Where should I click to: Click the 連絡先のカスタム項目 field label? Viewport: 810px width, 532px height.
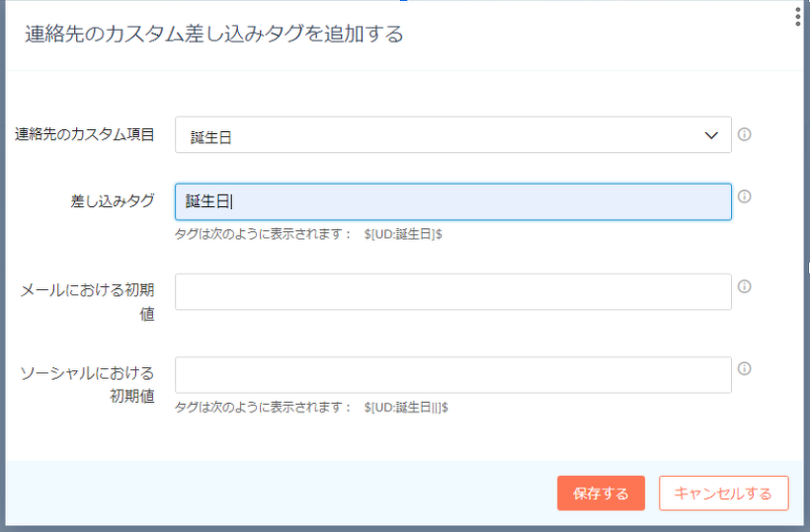(x=85, y=134)
